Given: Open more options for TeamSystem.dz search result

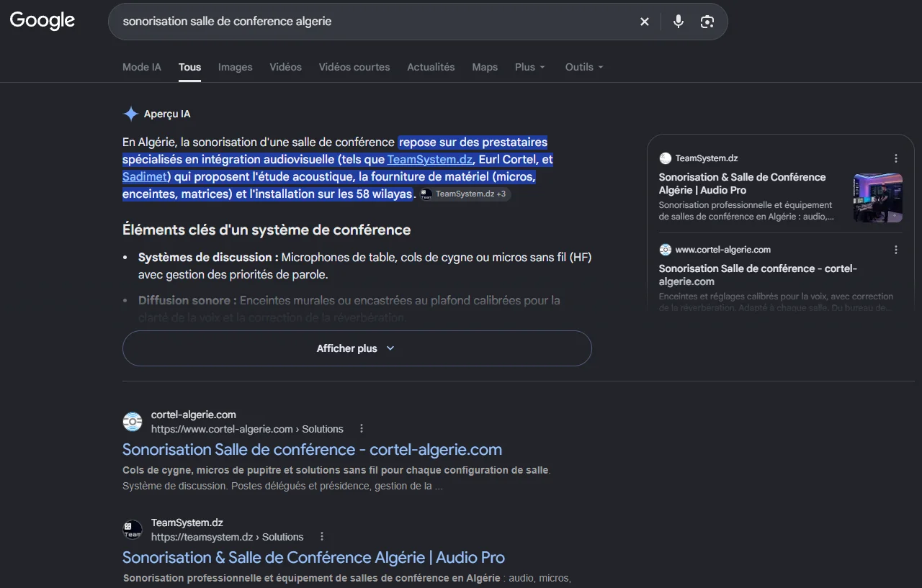Looking at the screenshot, I should 322,537.
